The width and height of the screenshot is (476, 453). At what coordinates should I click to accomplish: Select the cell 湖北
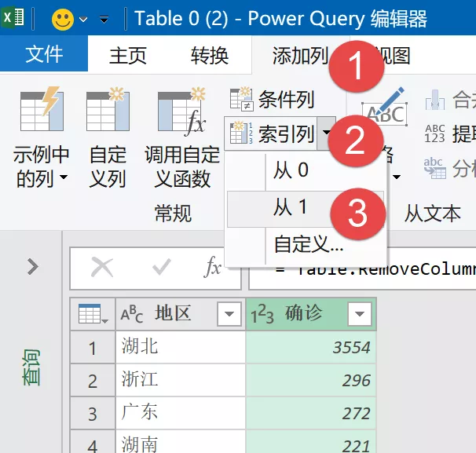tap(181, 346)
